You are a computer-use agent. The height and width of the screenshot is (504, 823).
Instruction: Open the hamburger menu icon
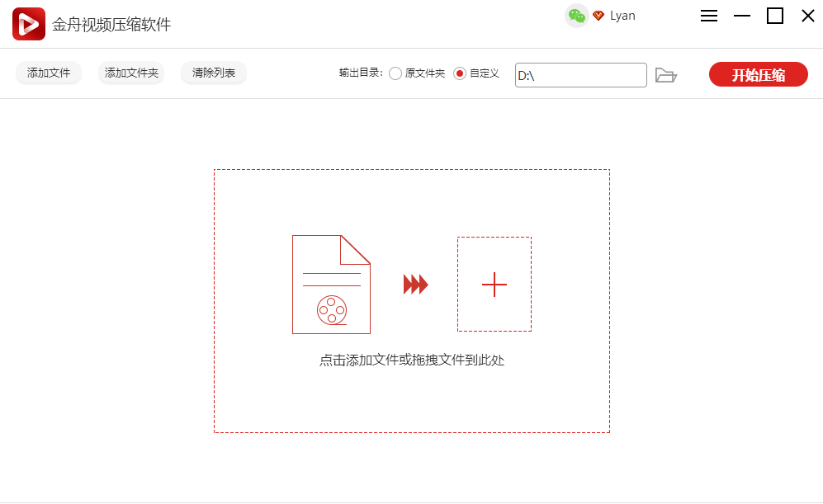click(708, 16)
